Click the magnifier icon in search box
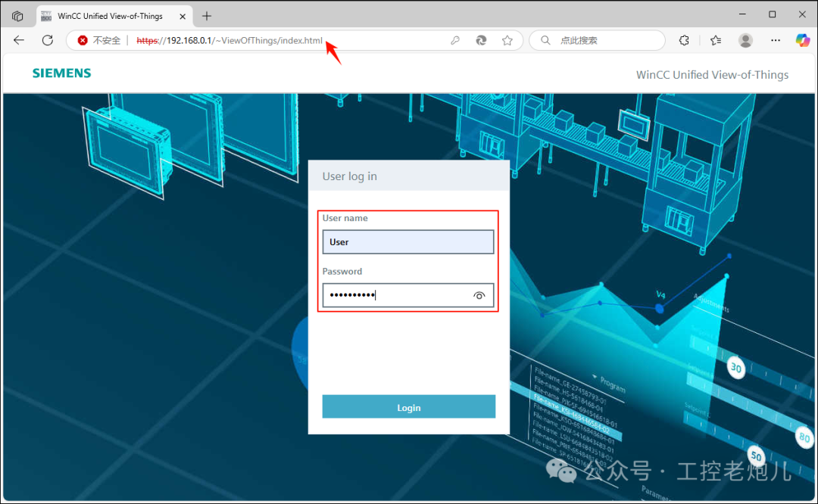The width and height of the screenshot is (818, 504). point(545,40)
